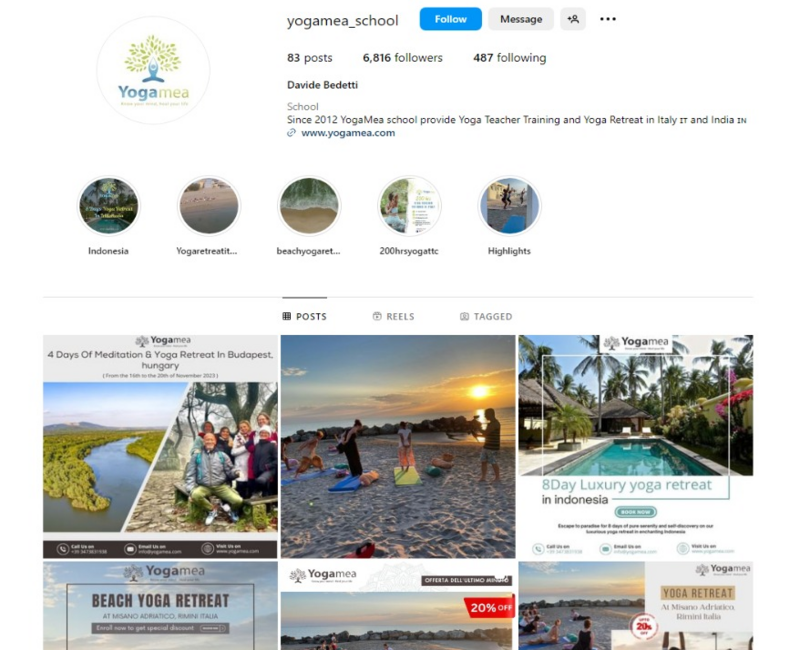Click the add similar accounts person icon

tap(572, 19)
